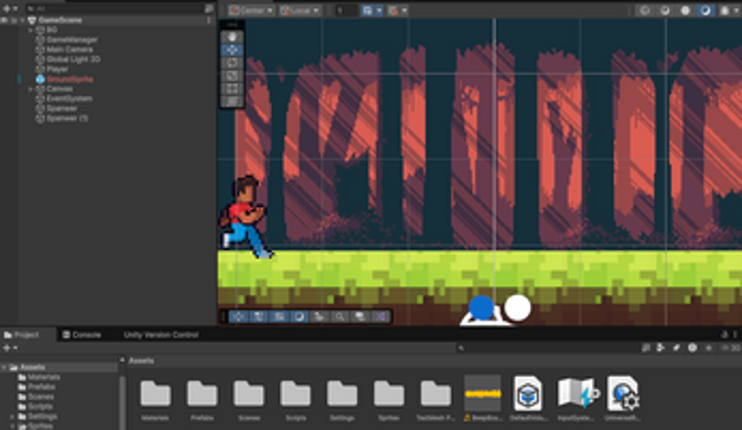Collapse the GameScene root arrow
The height and width of the screenshot is (430, 742).
(x=22, y=20)
